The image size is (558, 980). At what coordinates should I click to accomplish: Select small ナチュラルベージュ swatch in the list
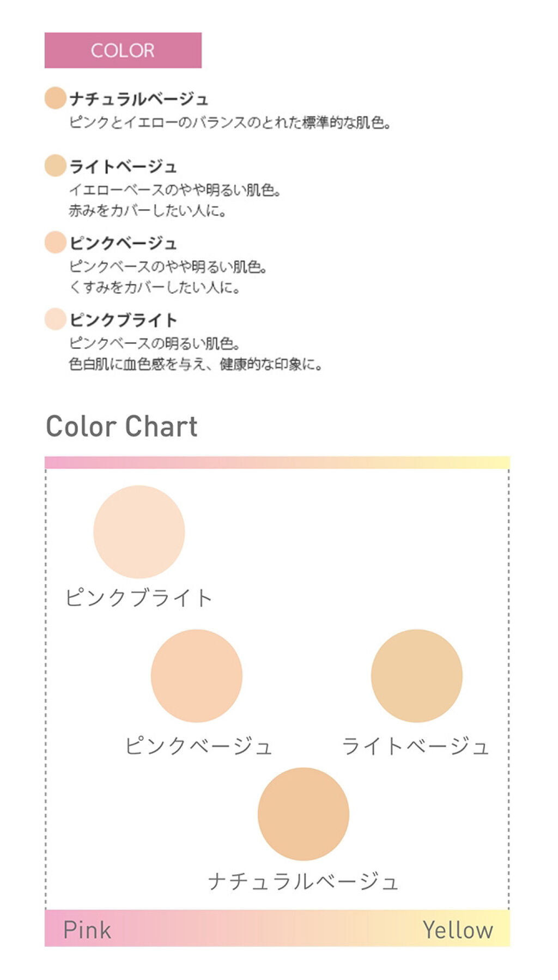click(x=55, y=98)
